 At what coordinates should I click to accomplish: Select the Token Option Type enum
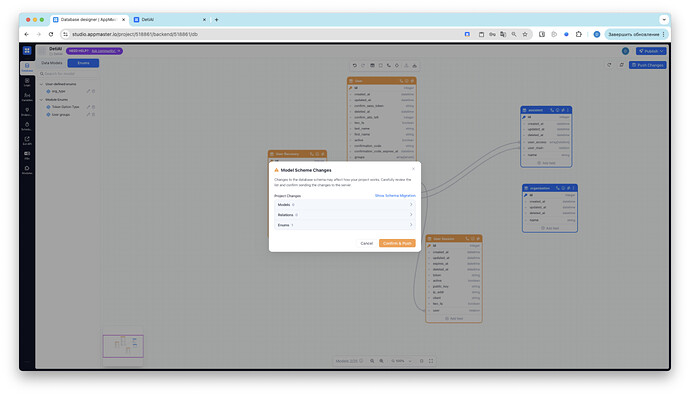(65, 107)
